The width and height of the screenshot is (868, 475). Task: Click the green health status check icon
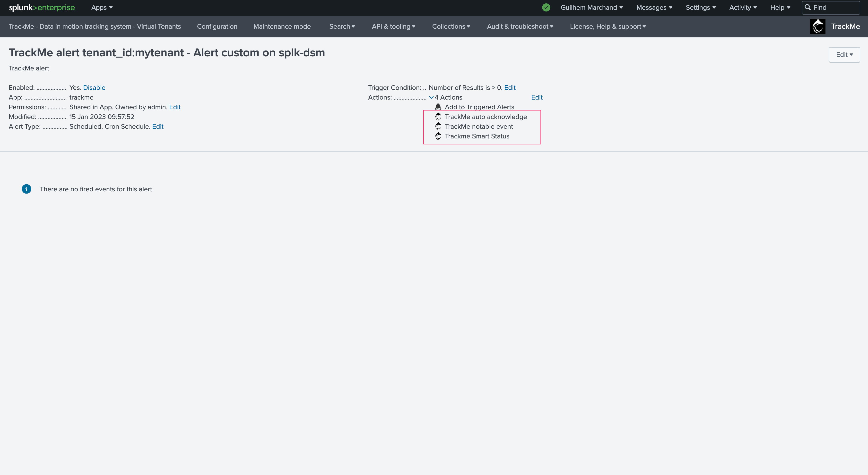point(546,7)
